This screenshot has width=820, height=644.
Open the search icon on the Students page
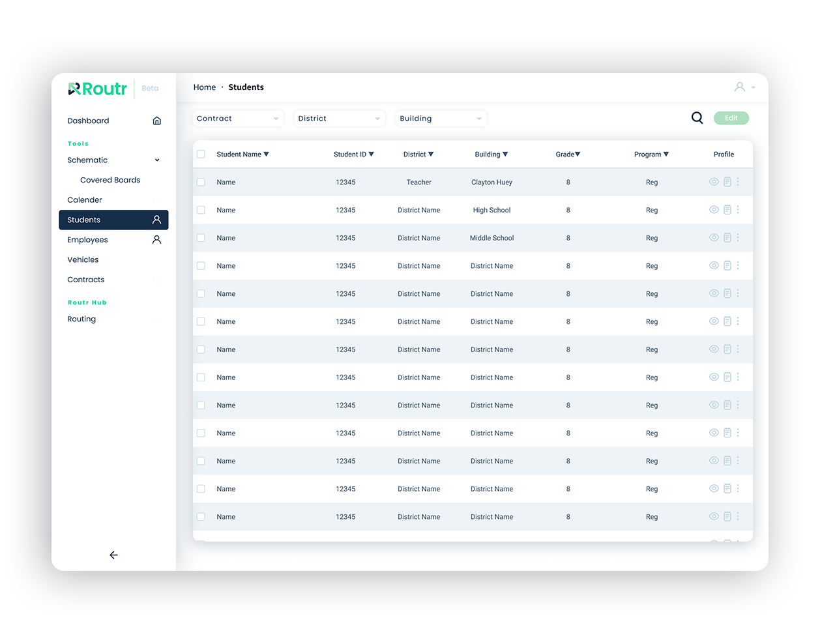point(697,118)
